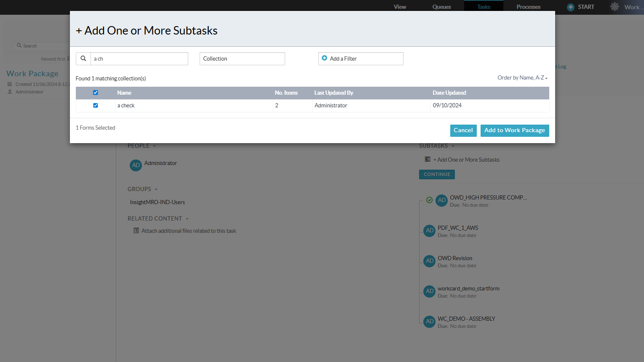Click the search magnifier icon in dialog
The width and height of the screenshot is (644, 362).
tap(83, 59)
